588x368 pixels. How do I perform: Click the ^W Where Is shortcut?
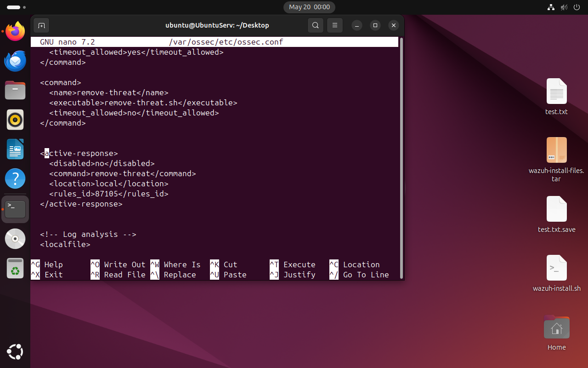175,264
